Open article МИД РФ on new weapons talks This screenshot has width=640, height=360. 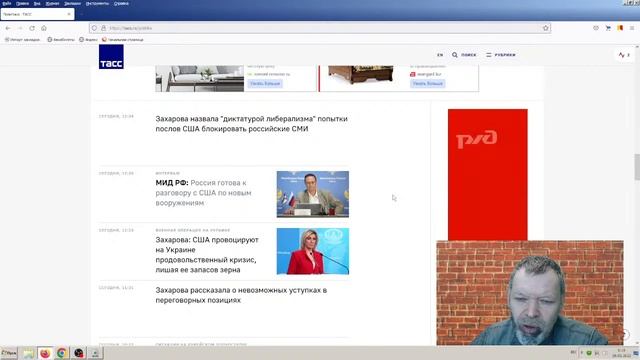pos(203,193)
